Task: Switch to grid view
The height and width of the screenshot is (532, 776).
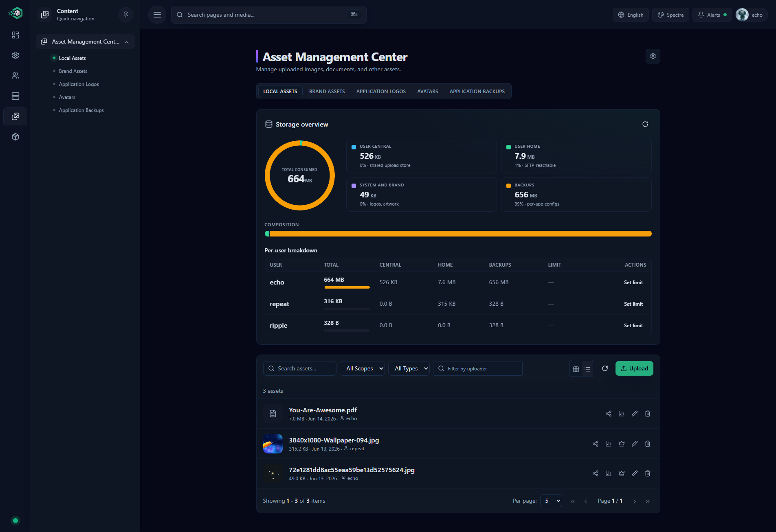Action: click(x=576, y=369)
